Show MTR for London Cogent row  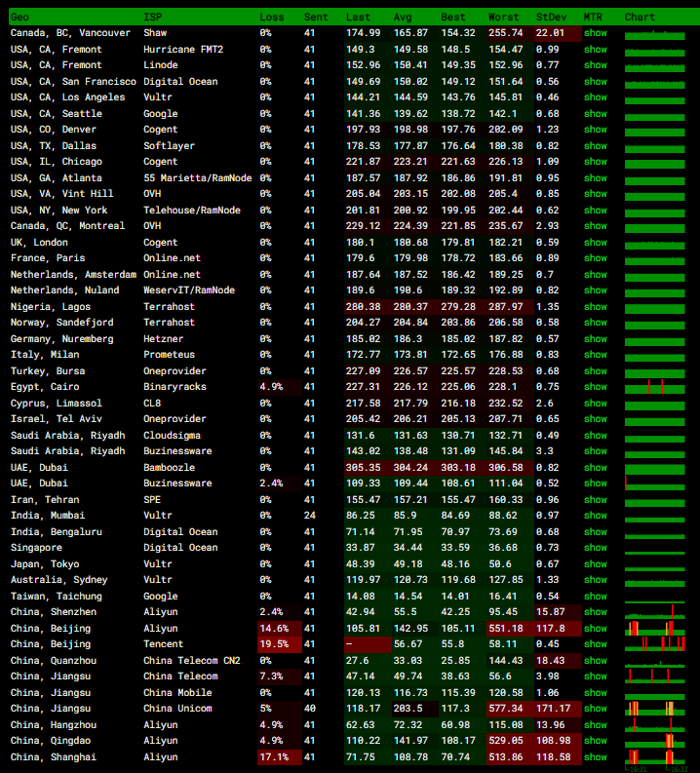(x=595, y=243)
